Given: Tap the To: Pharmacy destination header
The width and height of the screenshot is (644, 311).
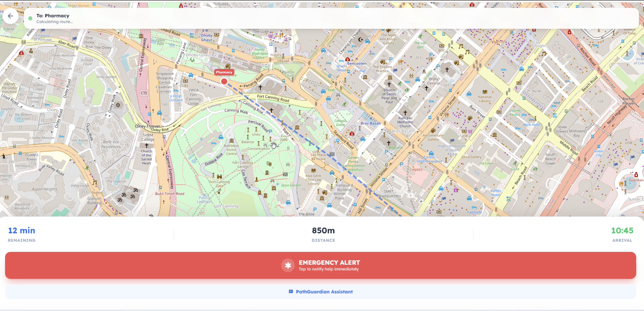Looking at the screenshot, I should 53,16.
